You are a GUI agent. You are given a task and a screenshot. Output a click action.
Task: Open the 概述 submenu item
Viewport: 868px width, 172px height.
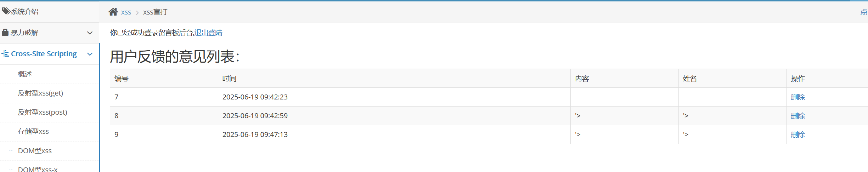click(x=25, y=74)
